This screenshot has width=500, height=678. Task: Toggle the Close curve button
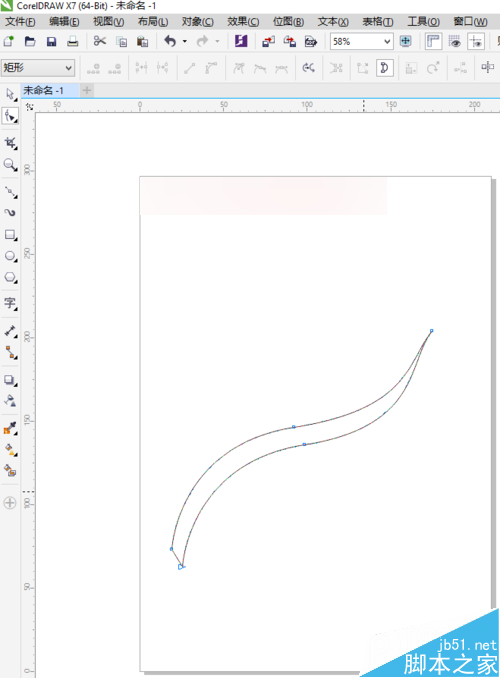point(384,68)
